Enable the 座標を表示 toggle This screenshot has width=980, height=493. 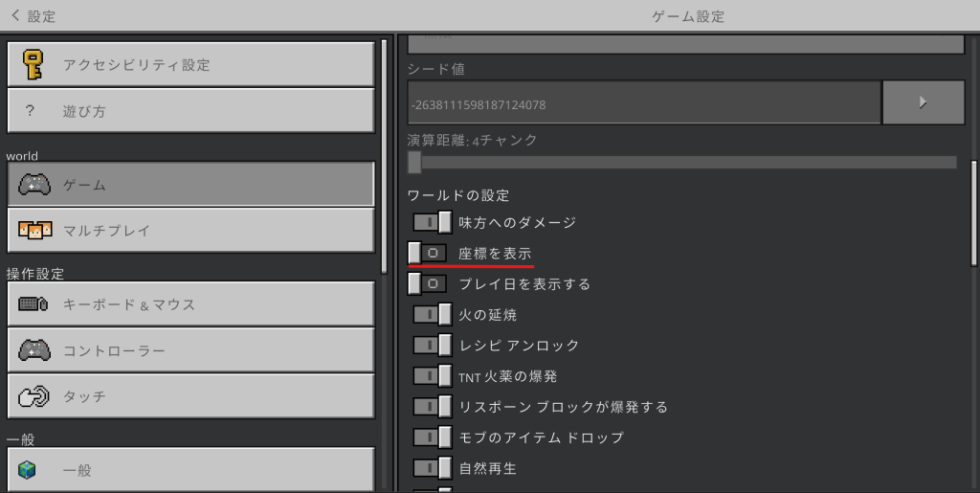pyautogui.click(x=427, y=253)
